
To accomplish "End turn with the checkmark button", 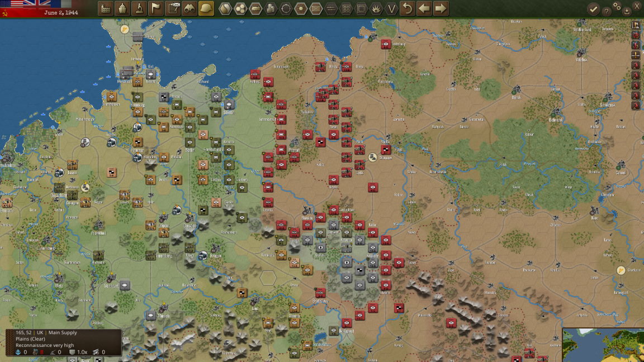I will 593,9.
